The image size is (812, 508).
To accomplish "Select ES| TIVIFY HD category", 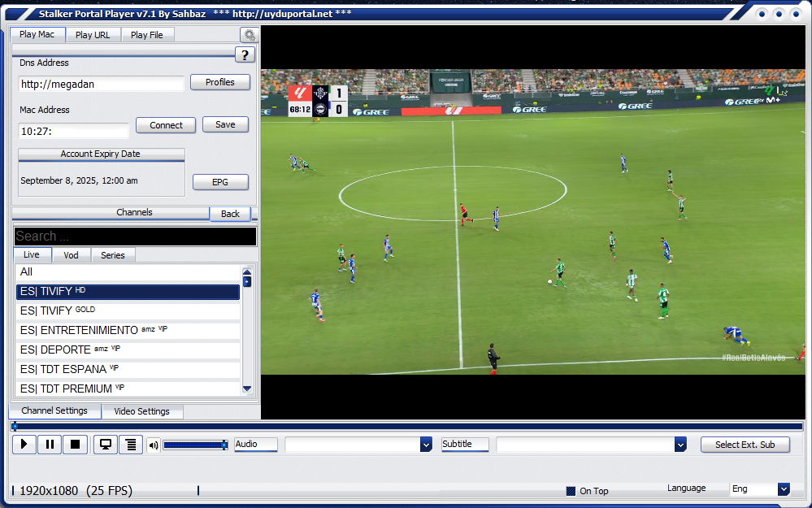I will pyautogui.click(x=128, y=292).
